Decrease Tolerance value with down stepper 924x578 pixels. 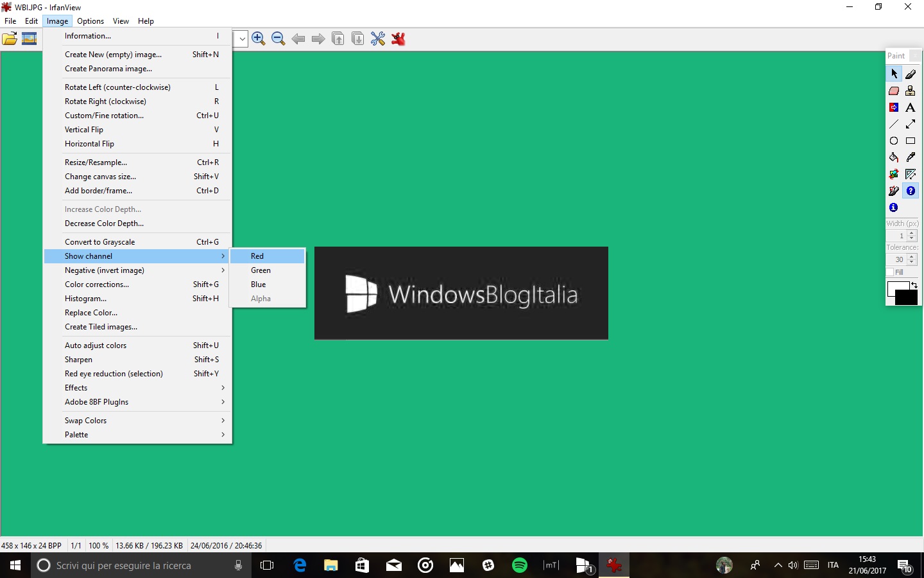click(912, 263)
